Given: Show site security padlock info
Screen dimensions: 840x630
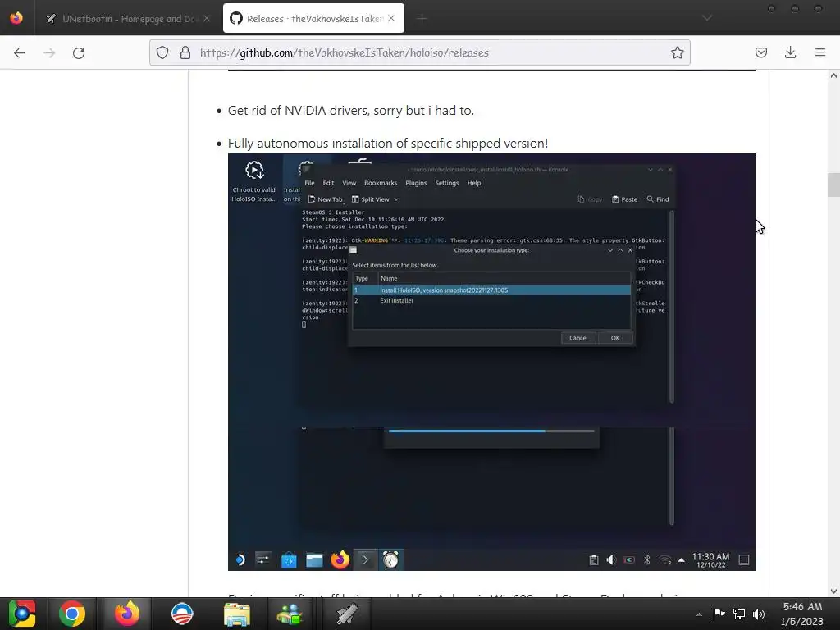Looking at the screenshot, I should coord(185,52).
